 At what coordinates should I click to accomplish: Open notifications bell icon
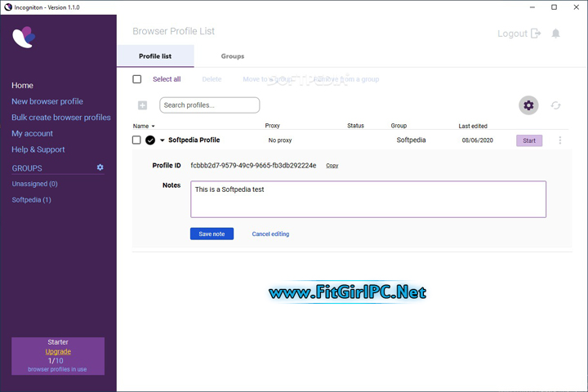(x=556, y=33)
